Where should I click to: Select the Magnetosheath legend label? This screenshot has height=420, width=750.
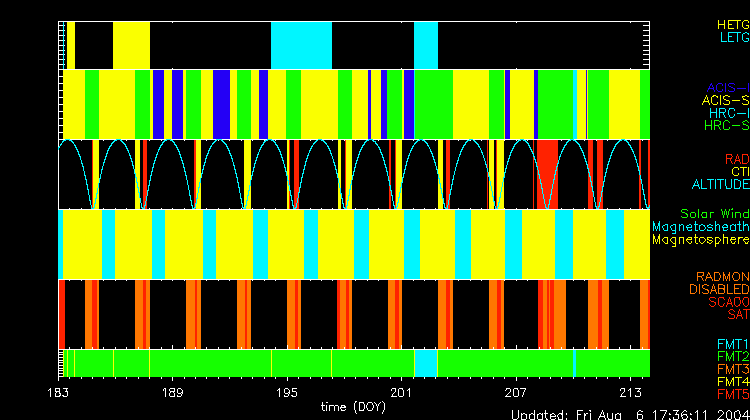tap(700, 227)
